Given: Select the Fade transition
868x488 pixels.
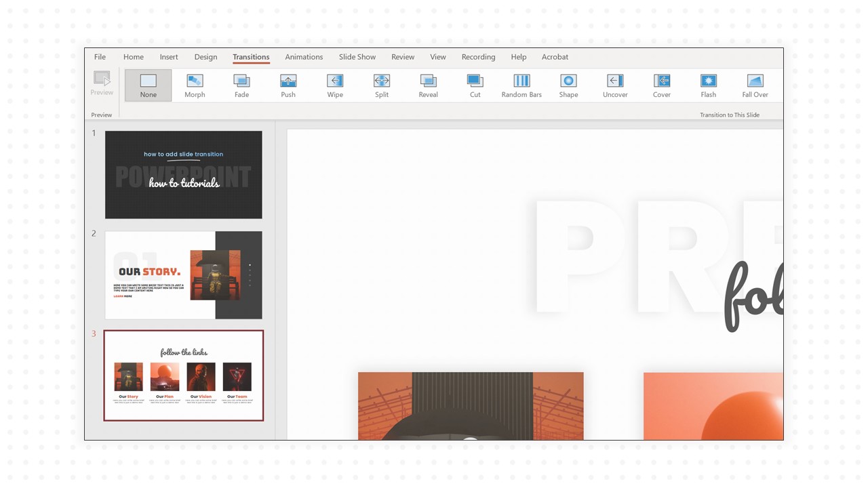Looking at the screenshot, I should point(241,84).
